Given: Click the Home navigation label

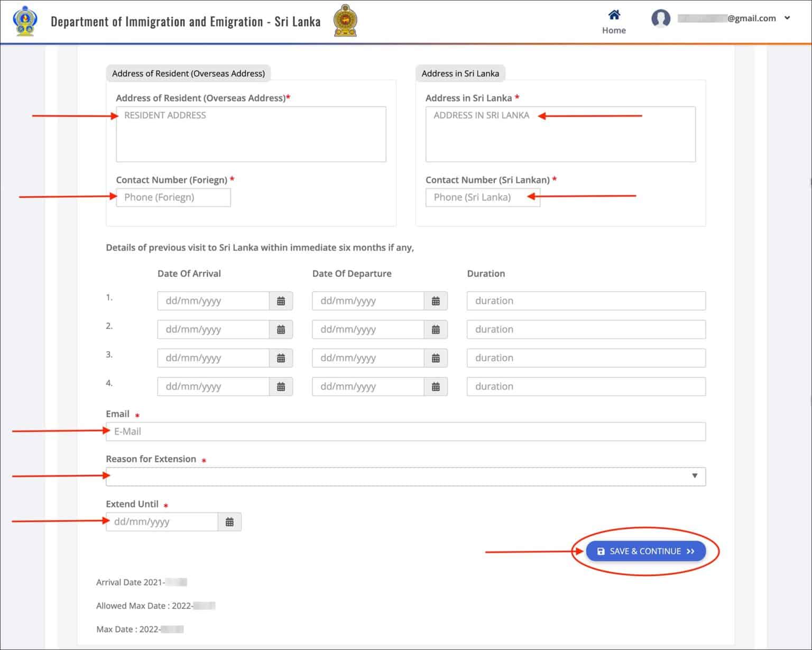Looking at the screenshot, I should 614,30.
